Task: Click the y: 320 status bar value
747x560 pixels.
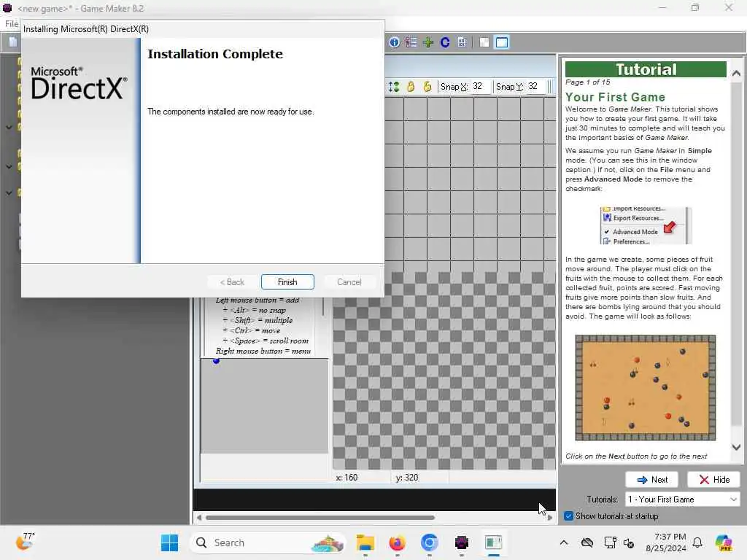Action: pos(407,477)
